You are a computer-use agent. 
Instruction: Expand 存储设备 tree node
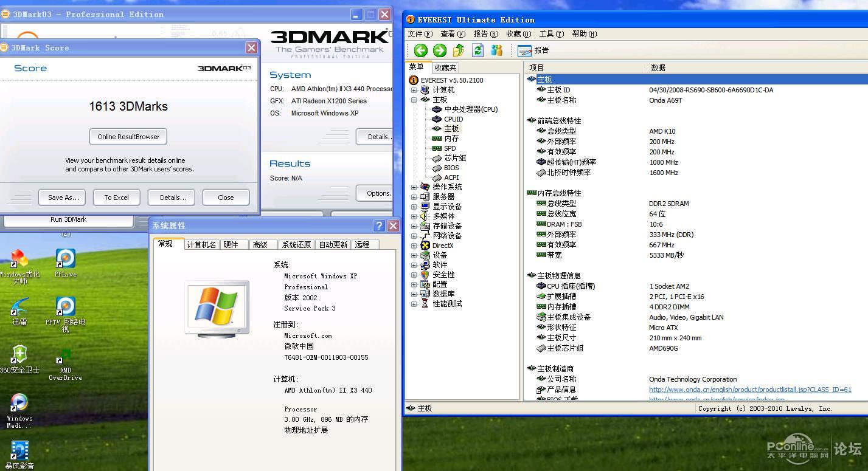tap(414, 226)
